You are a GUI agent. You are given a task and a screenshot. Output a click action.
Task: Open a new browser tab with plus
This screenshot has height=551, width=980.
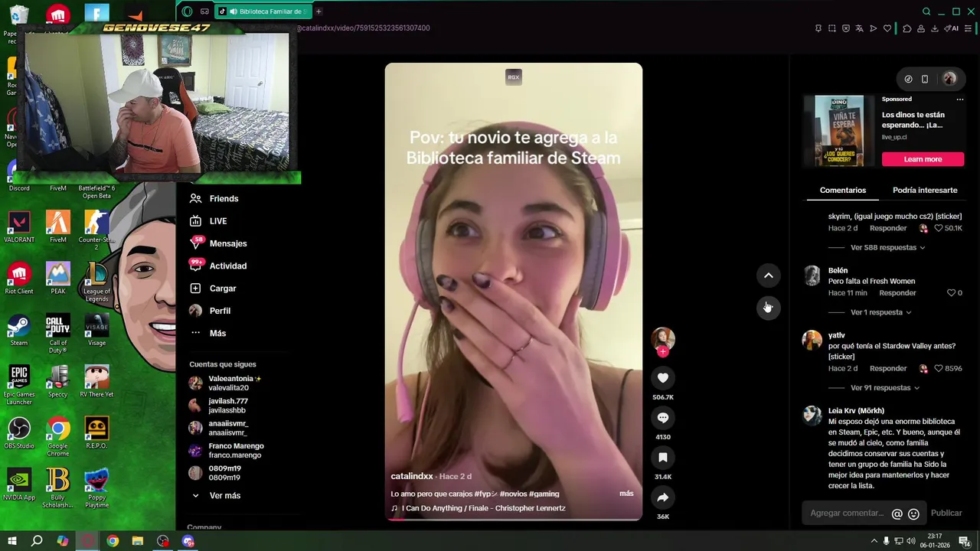click(318, 11)
